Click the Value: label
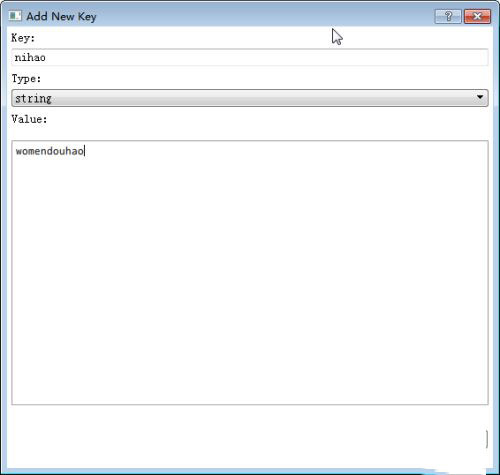500x475 pixels. click(29, 119)
